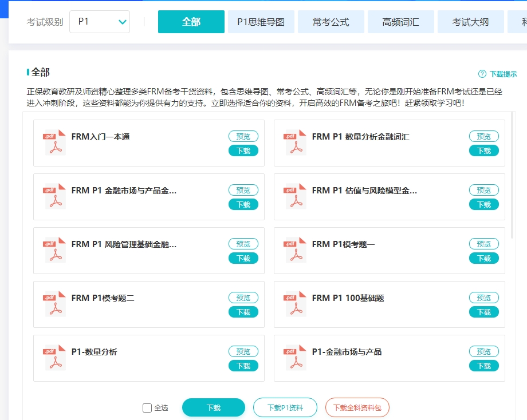
Task: Click the PDF icon for P1-金融市场与产品
Action: pos(295,358)
